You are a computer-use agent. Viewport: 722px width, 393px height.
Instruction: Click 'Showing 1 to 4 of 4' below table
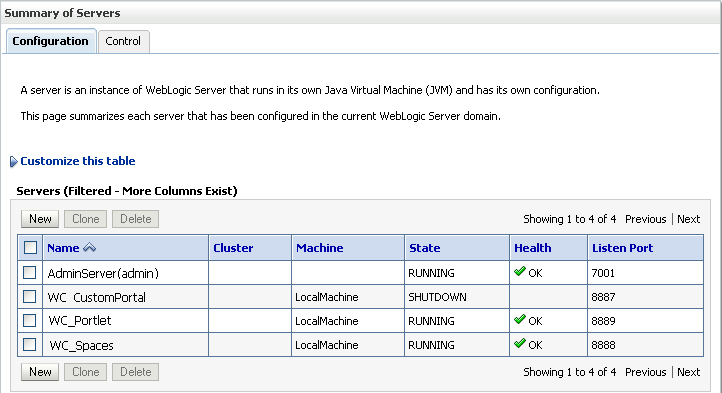(570, 372)
